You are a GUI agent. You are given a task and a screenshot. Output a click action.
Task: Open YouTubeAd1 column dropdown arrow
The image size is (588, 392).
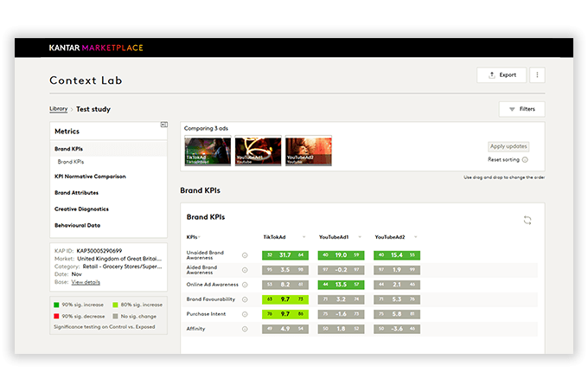(360, 237)
